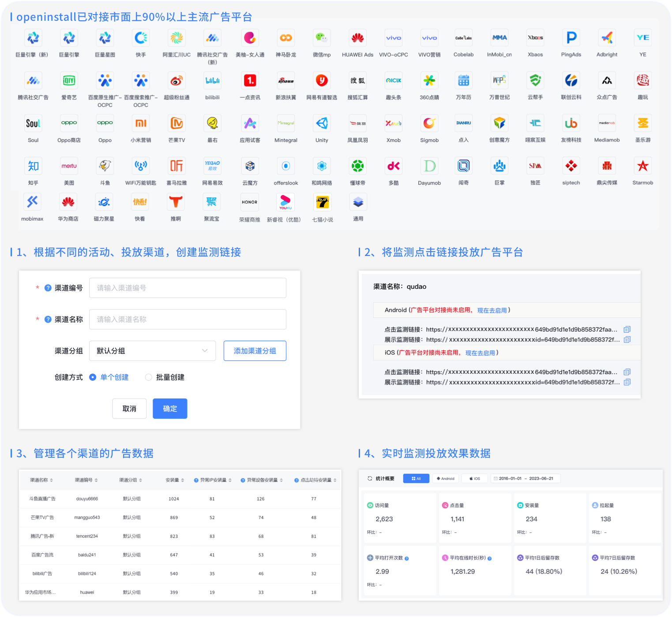The width and height of the screenshot is (672, 617).
Task: Sort by 渠道编号 column
Action: click(x=96, y=480)
